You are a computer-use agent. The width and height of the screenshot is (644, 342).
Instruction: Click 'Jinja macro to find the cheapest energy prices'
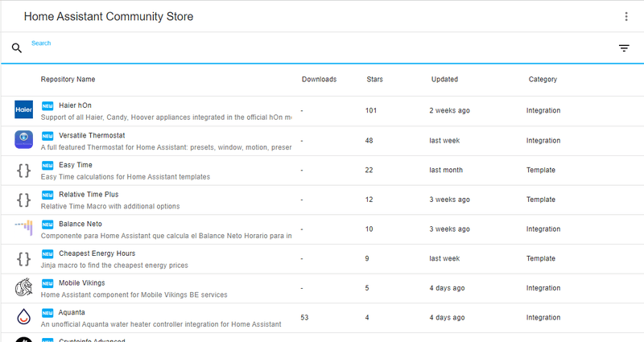point(114,266)
